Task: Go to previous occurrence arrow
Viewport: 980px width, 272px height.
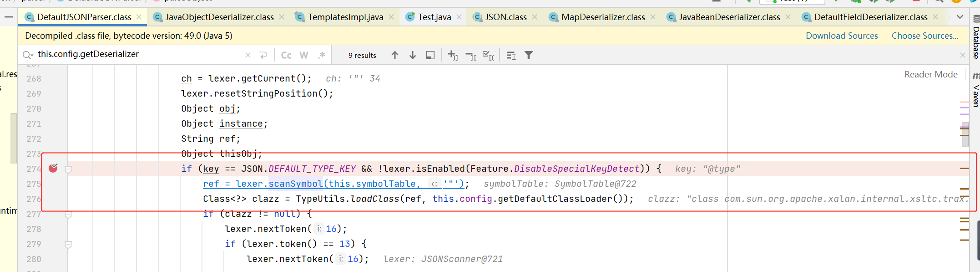Action: pyautogui.click(x=395, y=55)
